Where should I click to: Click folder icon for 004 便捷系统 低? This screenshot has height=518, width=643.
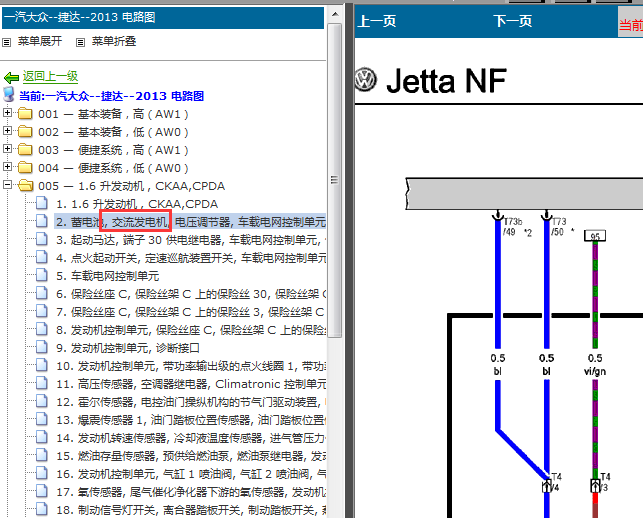click(25, 167)
